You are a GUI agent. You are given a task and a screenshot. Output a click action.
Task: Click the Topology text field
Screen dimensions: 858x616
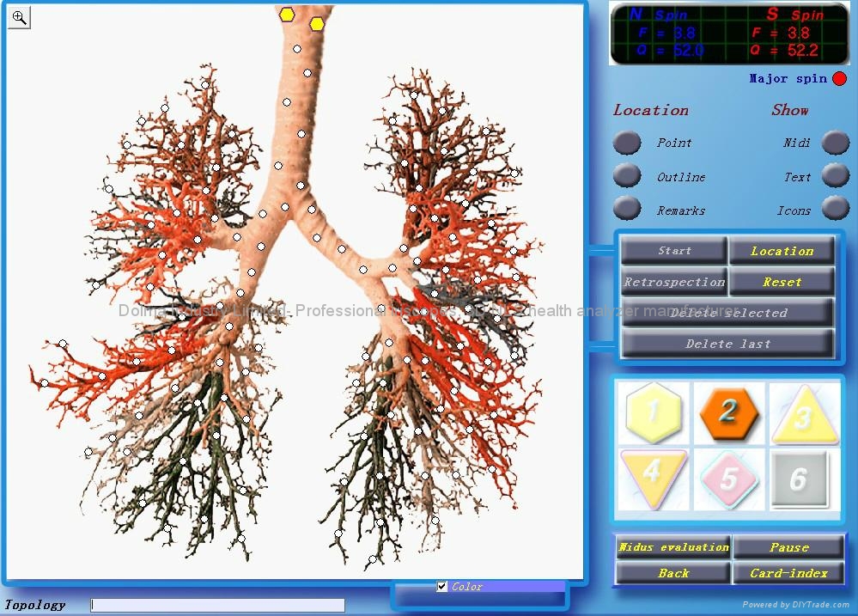tap(217, 606)
